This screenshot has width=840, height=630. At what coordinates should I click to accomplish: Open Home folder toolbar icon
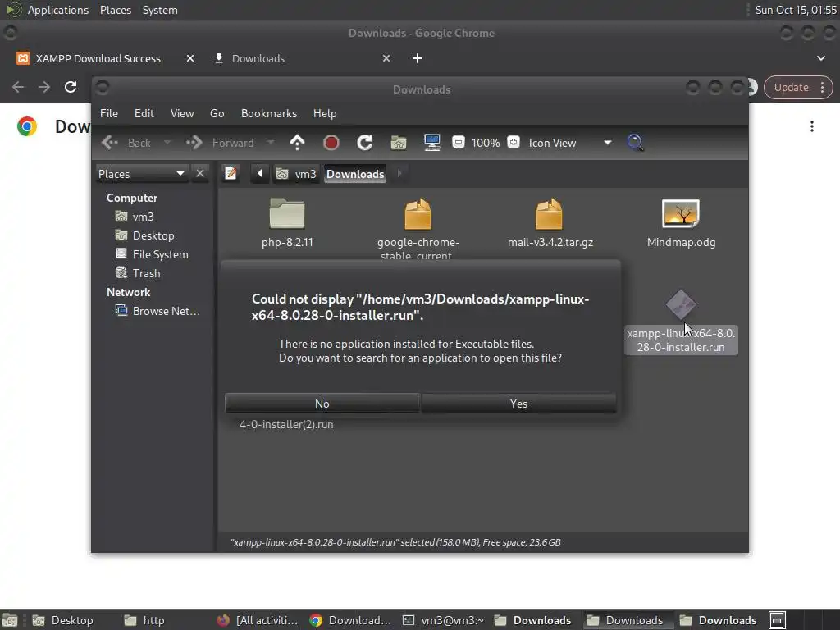point(399,143)
